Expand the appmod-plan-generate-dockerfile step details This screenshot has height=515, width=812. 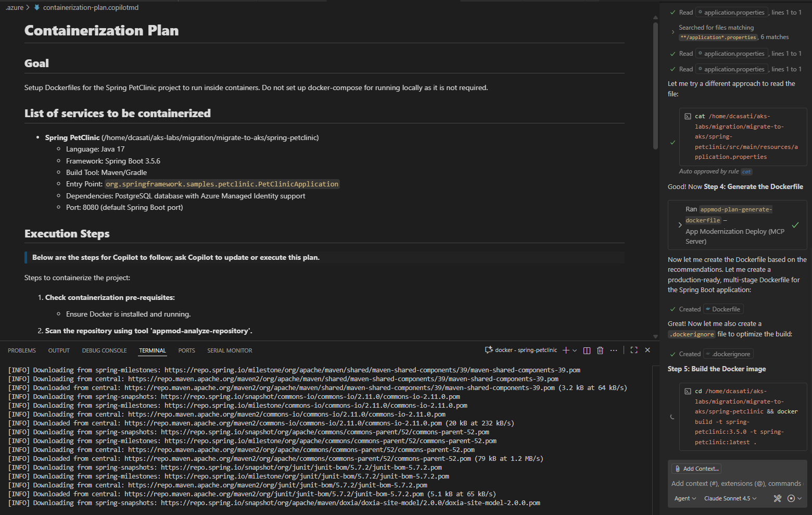pos(680,224)
